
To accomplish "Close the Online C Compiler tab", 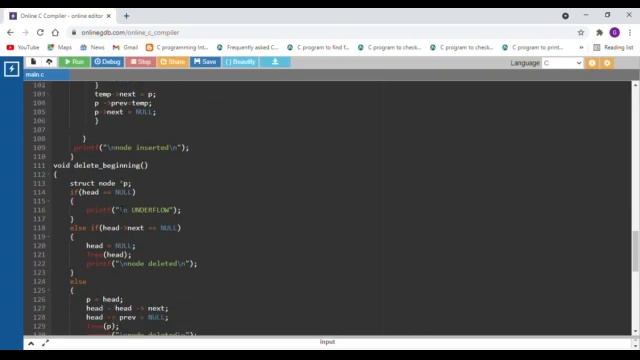I will [109, 16].
